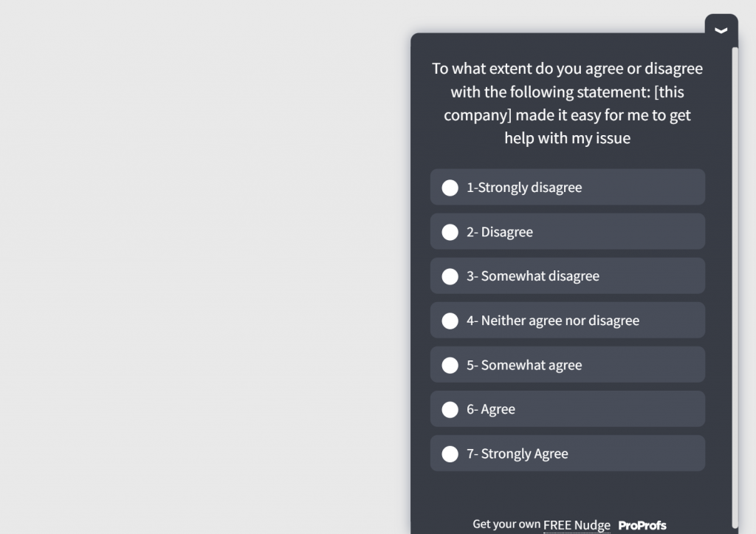
Task: Collapse the survey widget using the chevron
Action: pos(720,30)
